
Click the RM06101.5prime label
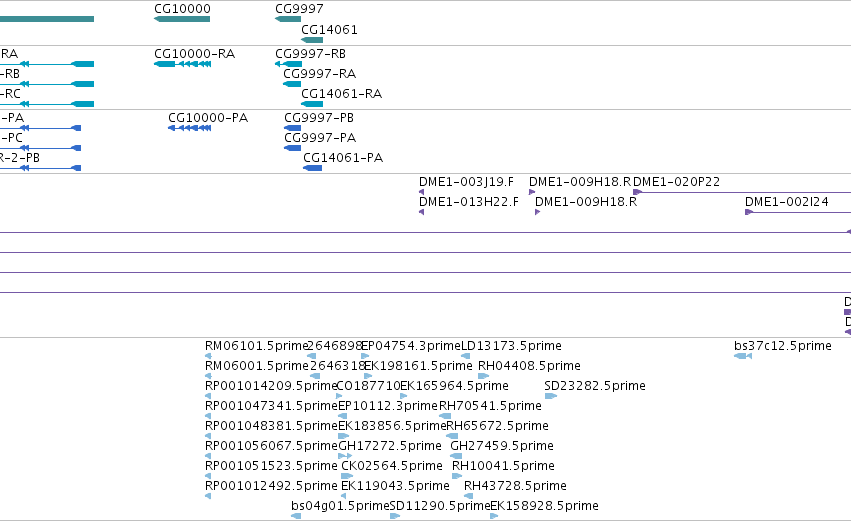tap(256, 346)
